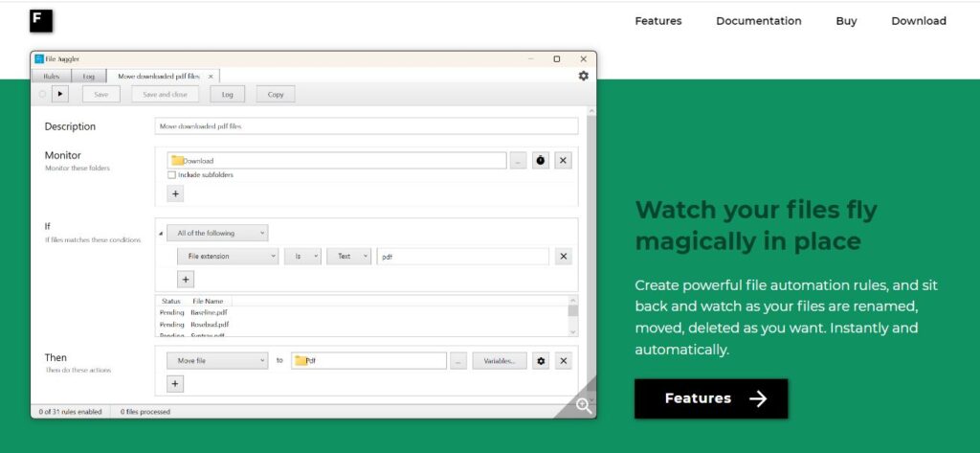This screenshot has height=453, width=980.
Task: Delete the File extension condition row
Action: 564,257
